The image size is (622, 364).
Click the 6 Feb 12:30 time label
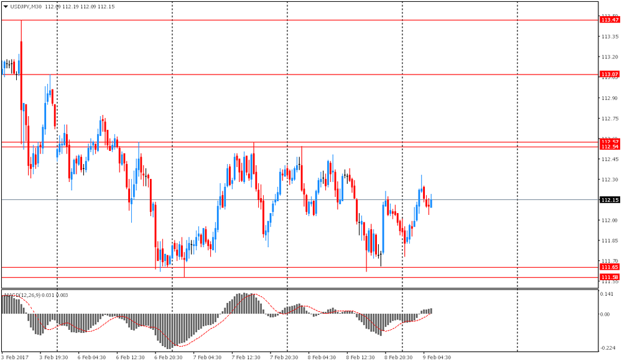130,357
